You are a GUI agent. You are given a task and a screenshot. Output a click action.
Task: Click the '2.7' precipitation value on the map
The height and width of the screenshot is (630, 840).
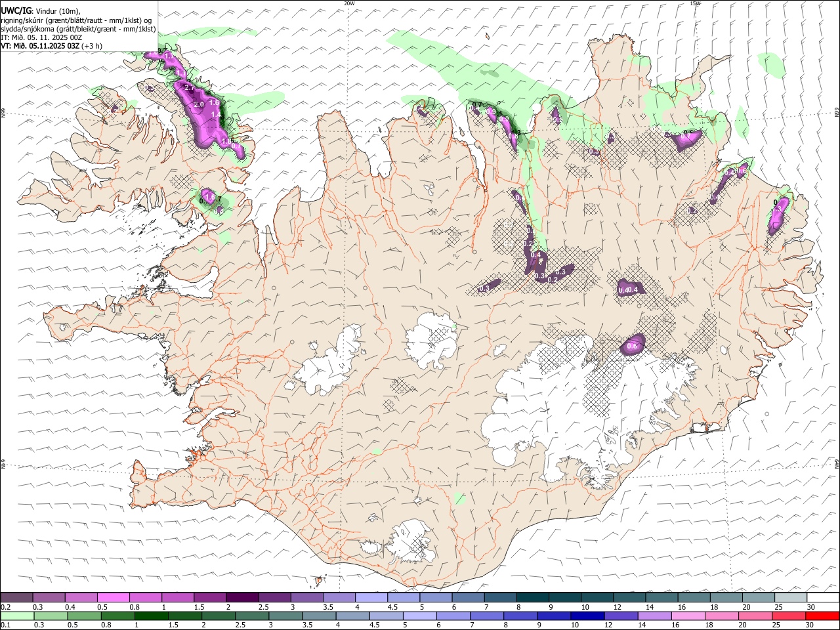190,87
